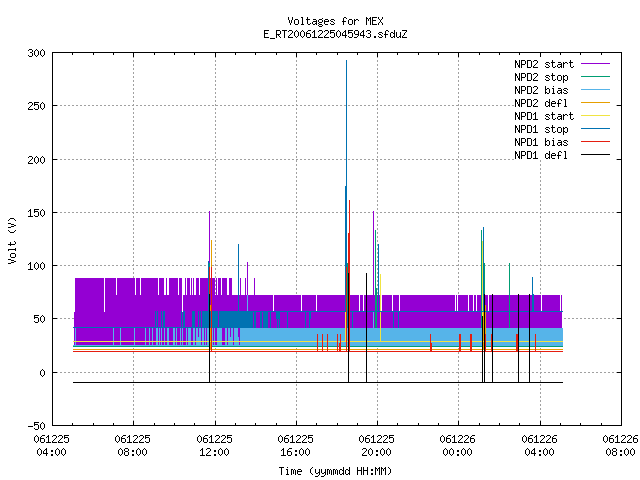
Task: Click the y-axis value 150
Action: pos(36,213)
